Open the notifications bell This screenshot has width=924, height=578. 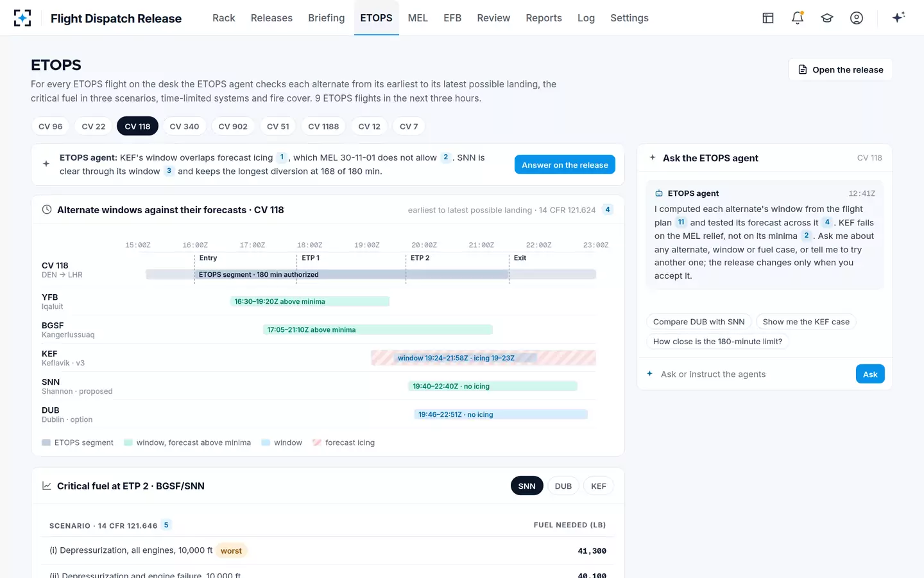798,18
